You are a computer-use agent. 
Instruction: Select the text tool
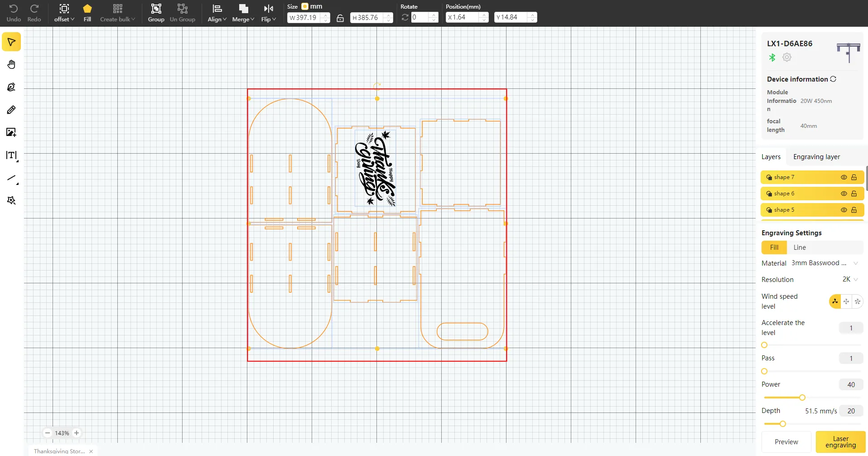(12, 155)
